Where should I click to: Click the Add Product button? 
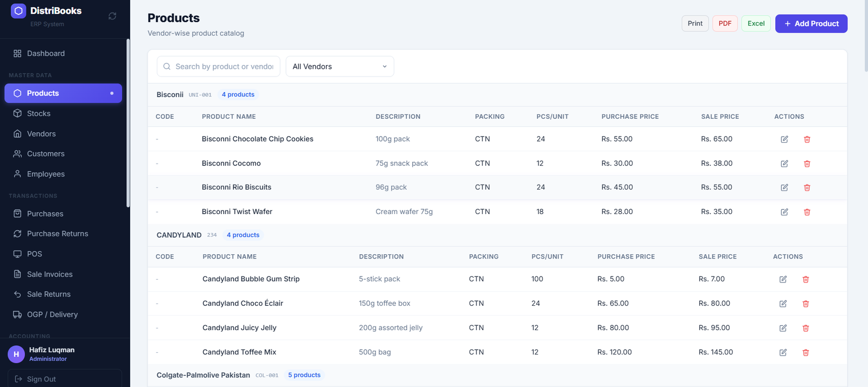point(811,23)
